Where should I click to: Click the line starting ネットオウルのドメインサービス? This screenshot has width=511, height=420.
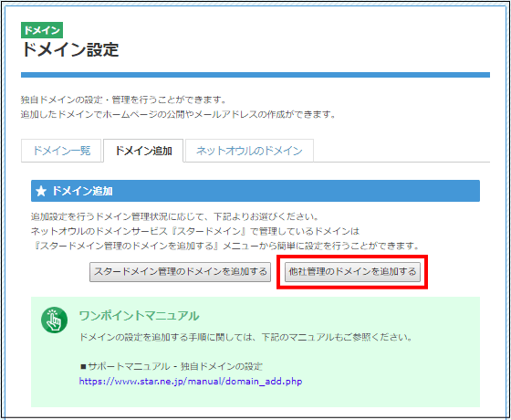pyautogui.click(x=195, y=231)
